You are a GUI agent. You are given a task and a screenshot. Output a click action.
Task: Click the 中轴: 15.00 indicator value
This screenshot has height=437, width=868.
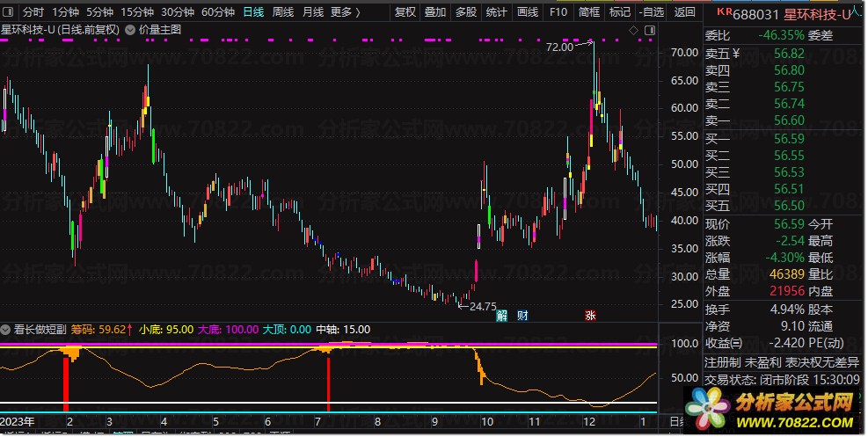[x=343, y=330]
